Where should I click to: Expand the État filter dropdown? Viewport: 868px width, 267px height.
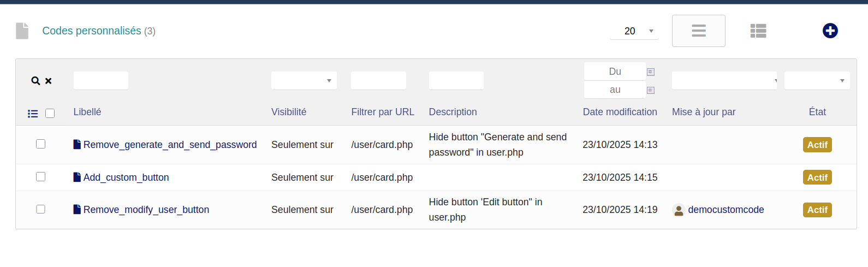tap(817, 81)
